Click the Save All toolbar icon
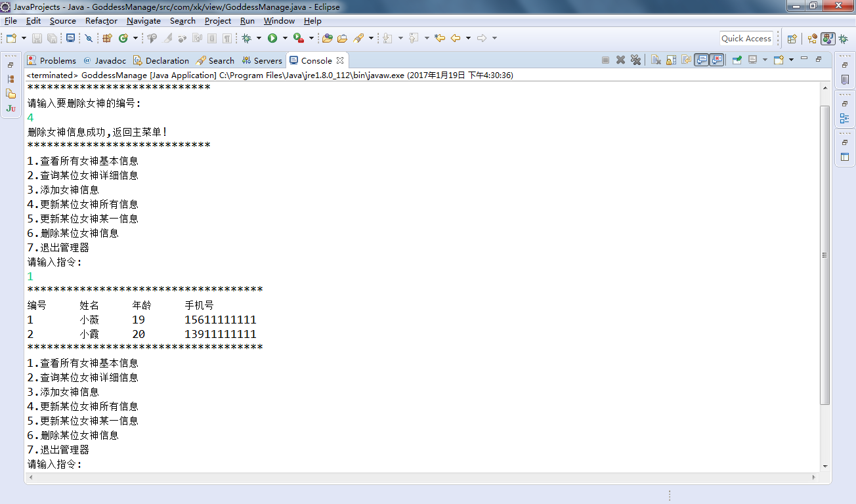The width and height of the screenshot is (856, 504). pyautogui.click(x=52, y=38)
